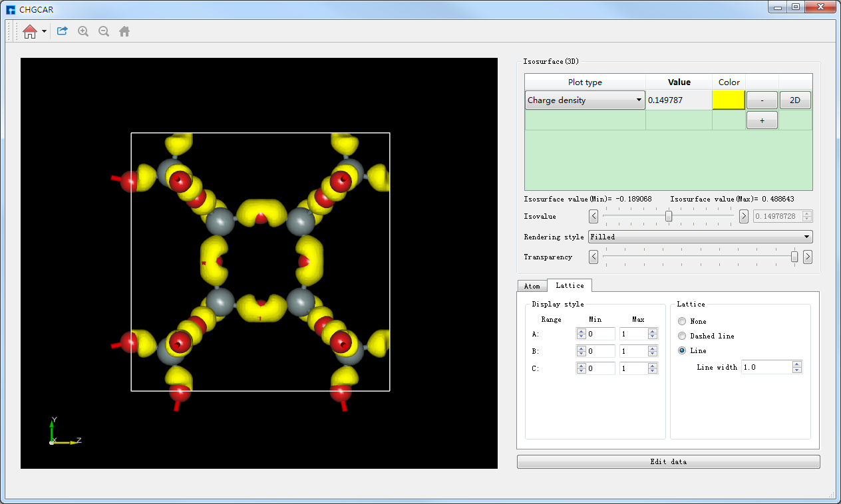Switch to the Lattice tab

coord(570,285)
